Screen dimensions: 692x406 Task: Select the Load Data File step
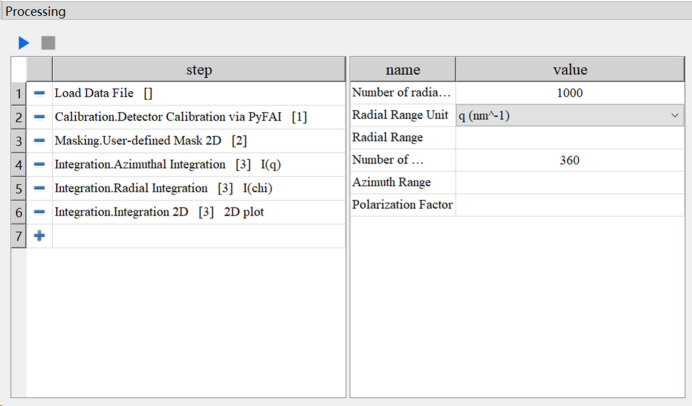pyautogui.click(x=199, y=93)
